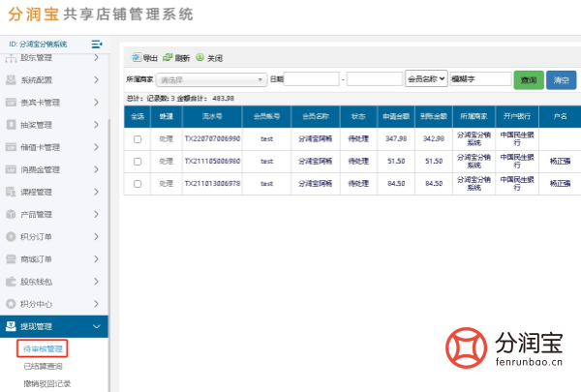The image size is (581, 392).
Task: Tick checkbox for row TX211013006978
Action: click(138, 184)
